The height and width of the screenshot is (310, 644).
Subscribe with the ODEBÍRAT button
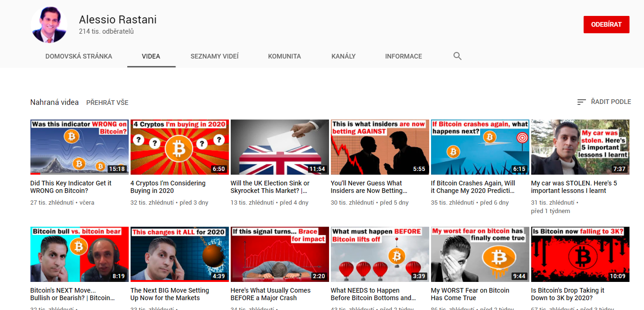pos(606,24)
